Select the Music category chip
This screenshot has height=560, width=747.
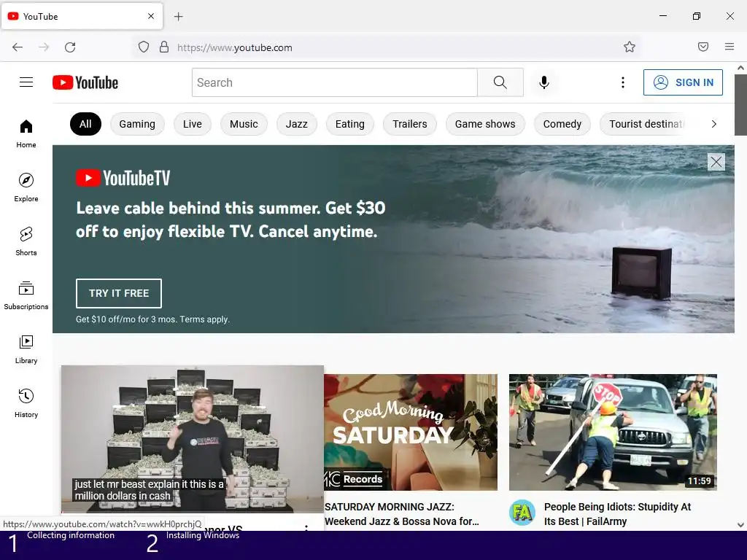coord(244,124)
